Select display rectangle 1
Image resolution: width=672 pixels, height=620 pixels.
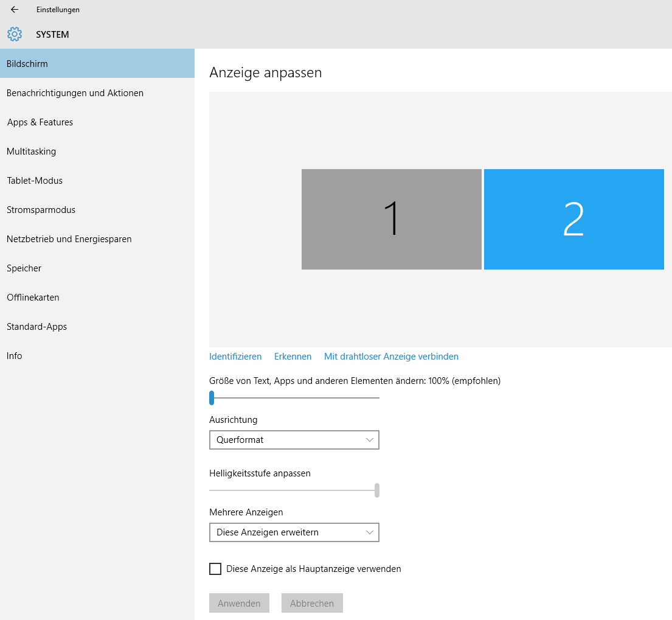click(x=391, y=219)
